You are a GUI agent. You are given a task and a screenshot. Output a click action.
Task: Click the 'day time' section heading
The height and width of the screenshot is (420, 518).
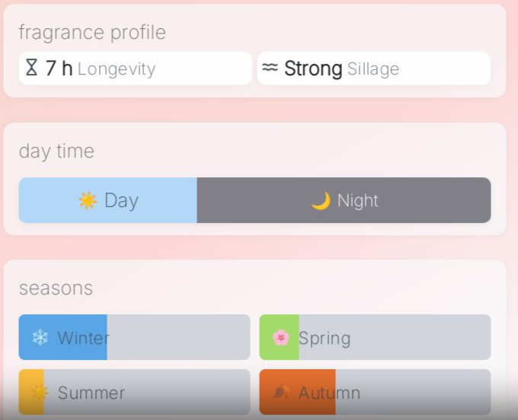pyautogui.click(x=56, y=151)
